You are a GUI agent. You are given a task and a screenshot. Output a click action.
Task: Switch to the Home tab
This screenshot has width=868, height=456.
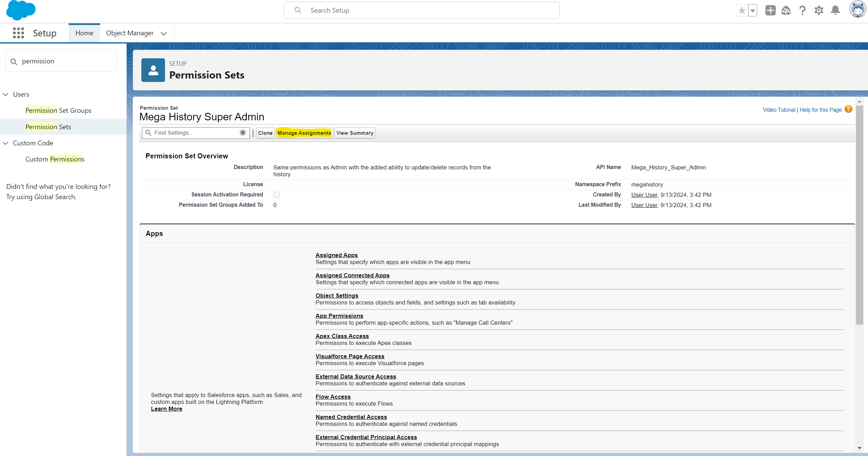pyautogui.click(x=84, y=33)
